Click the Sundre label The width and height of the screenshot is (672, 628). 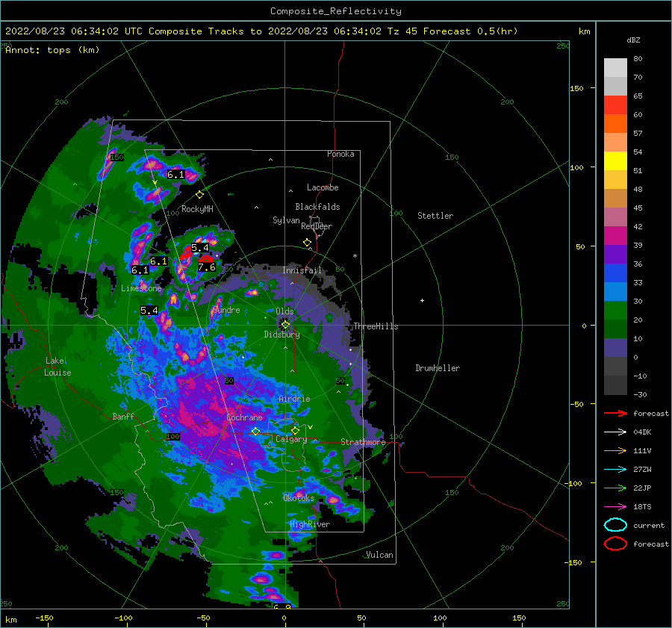pos(226,310)
